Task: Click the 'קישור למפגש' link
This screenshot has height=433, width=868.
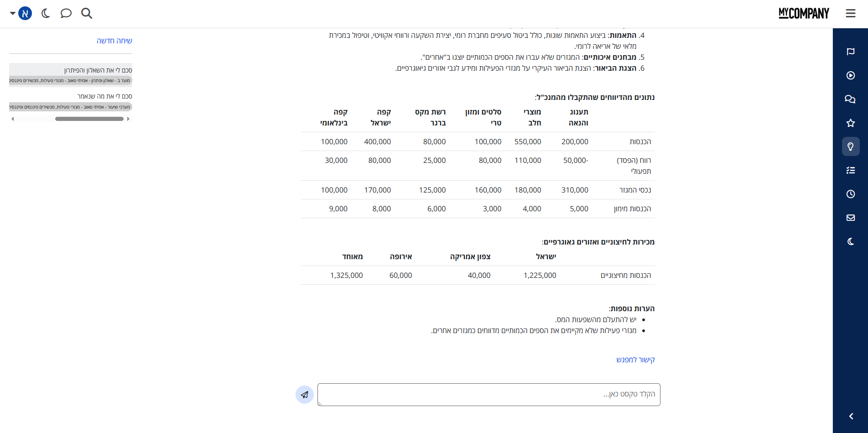Action: click(635, 360)
